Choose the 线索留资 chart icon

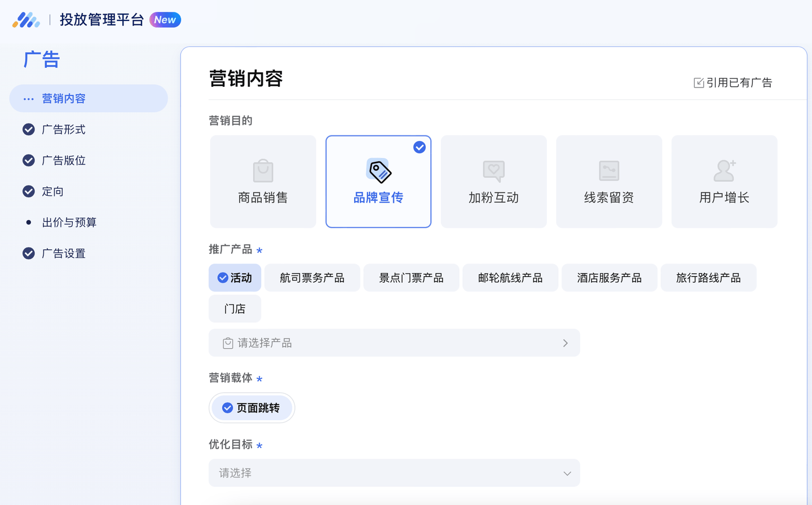tap(609, 170)
